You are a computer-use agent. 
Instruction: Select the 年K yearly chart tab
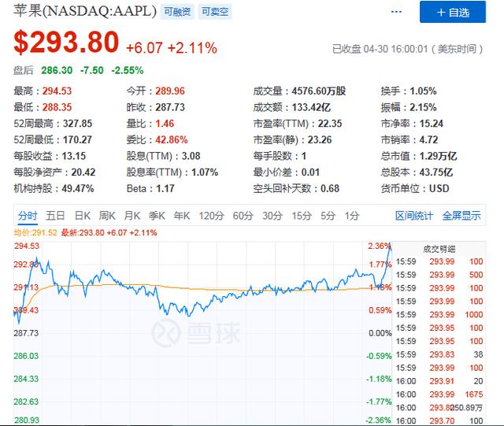[x=182, y=216]
